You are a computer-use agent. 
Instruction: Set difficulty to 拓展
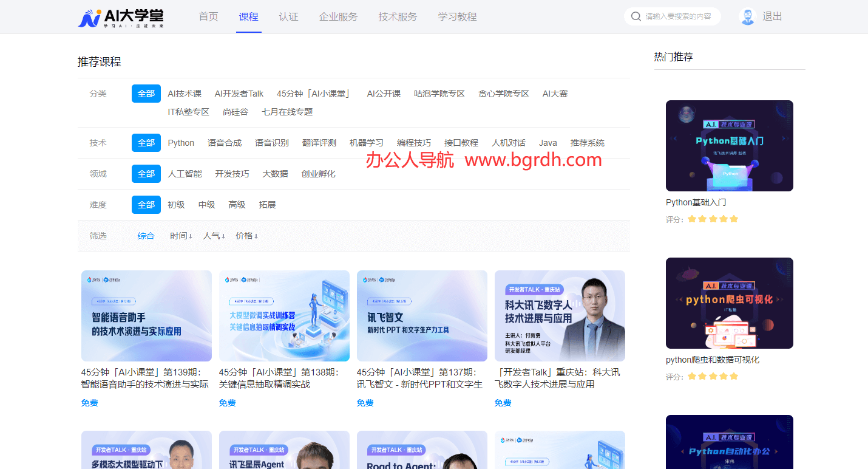[x=267, y=205]
